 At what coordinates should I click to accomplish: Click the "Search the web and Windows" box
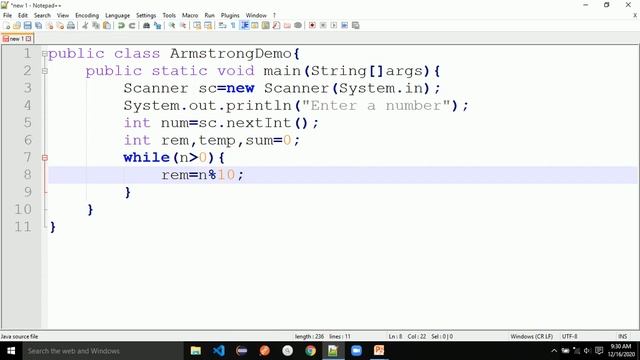pos(102,351)
